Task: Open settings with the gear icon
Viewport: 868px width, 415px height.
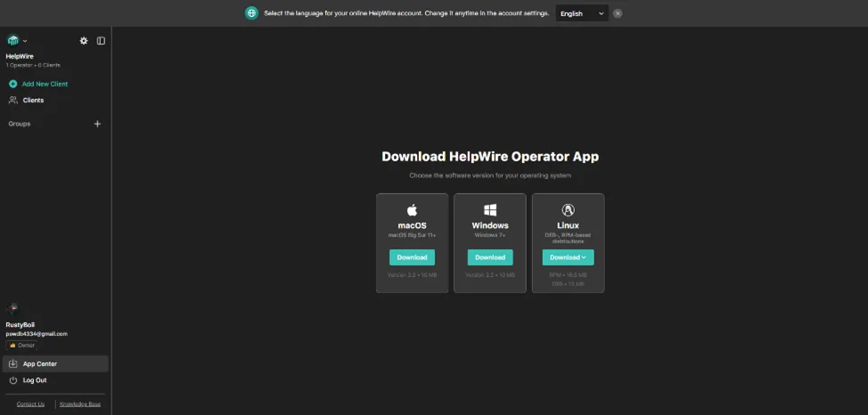Action: 84,40
